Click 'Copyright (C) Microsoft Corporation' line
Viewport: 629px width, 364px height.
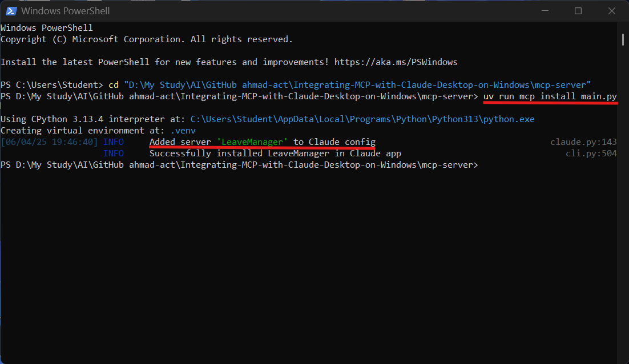click(x=147, y=39)
